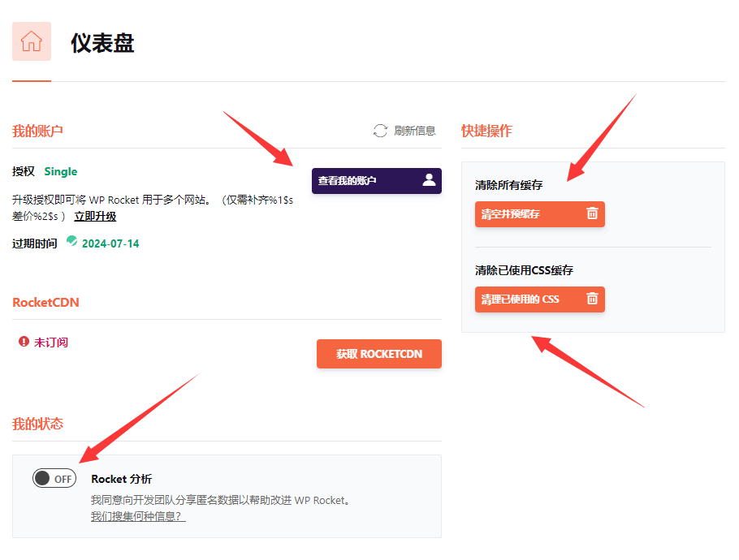
Task: Click the home icon at the top left
Action: (x=31, y=41)
